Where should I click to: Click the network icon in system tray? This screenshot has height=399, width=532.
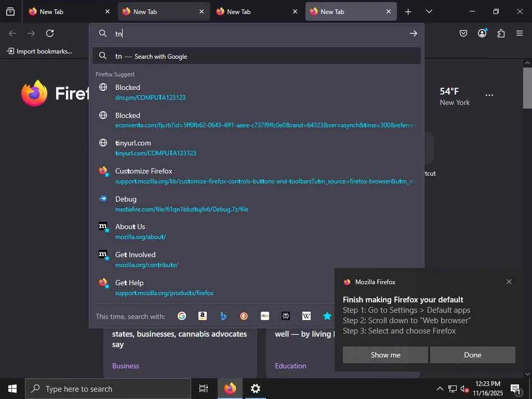[453, 389]
